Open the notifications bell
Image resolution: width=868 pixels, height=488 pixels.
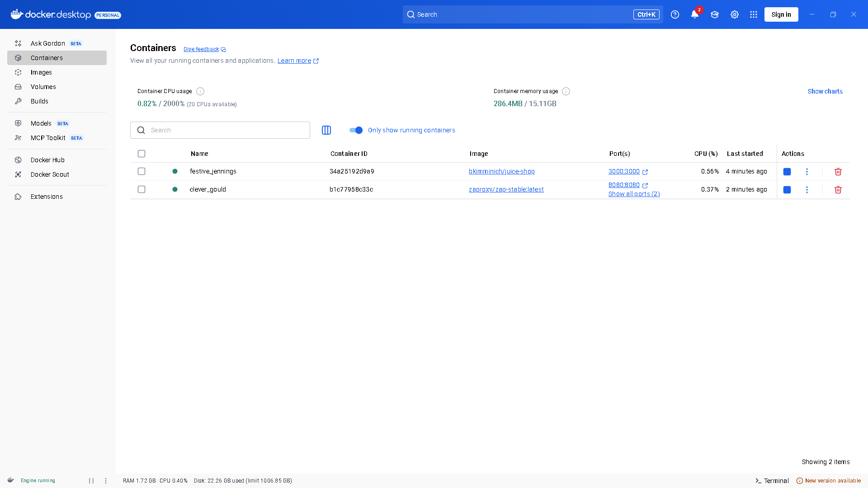695,14
